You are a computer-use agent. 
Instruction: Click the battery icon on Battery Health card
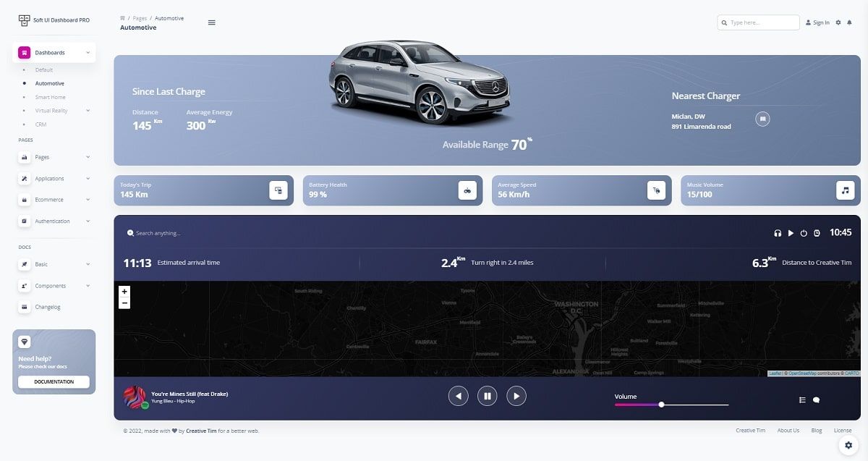click(467, 190)
